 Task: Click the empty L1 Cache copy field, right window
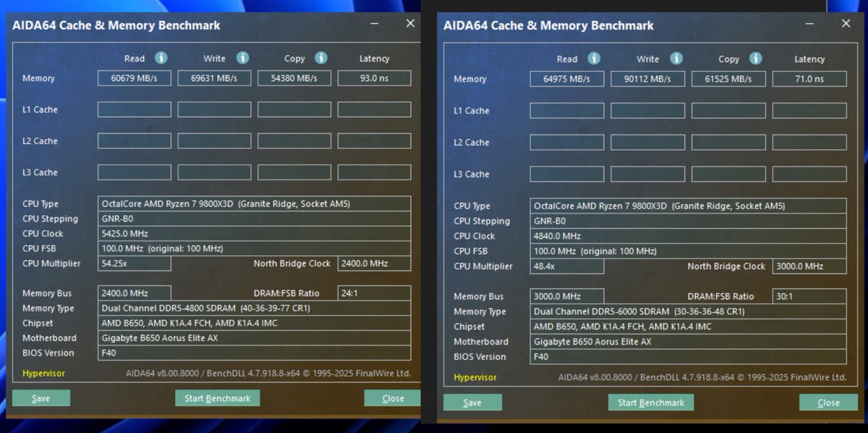728,111
